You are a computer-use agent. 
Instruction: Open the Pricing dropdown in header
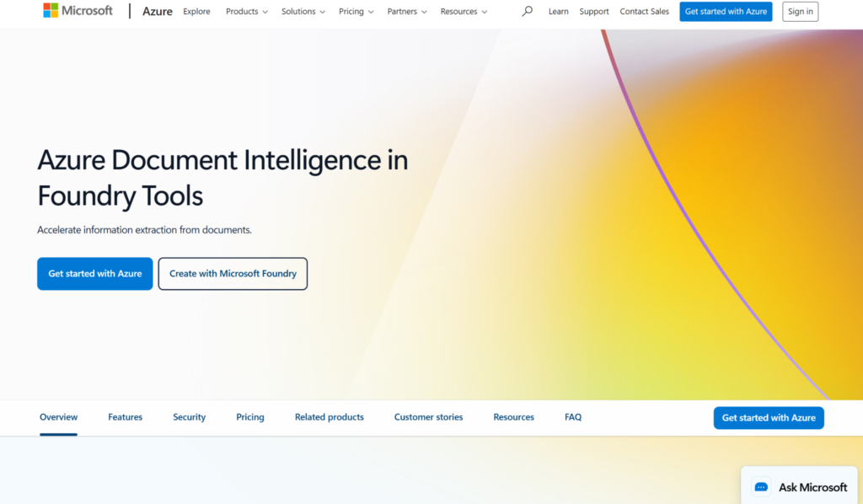[356, 12]
